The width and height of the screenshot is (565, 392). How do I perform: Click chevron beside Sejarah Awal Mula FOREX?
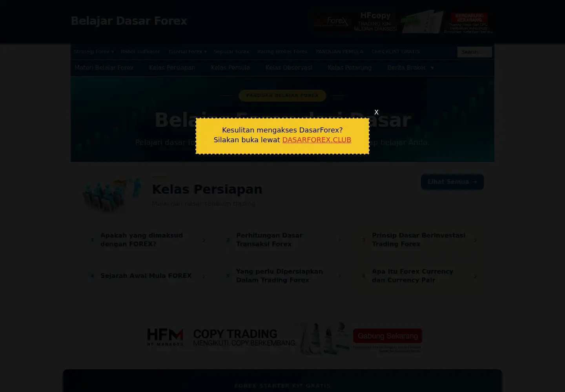[x=204, y=276]
